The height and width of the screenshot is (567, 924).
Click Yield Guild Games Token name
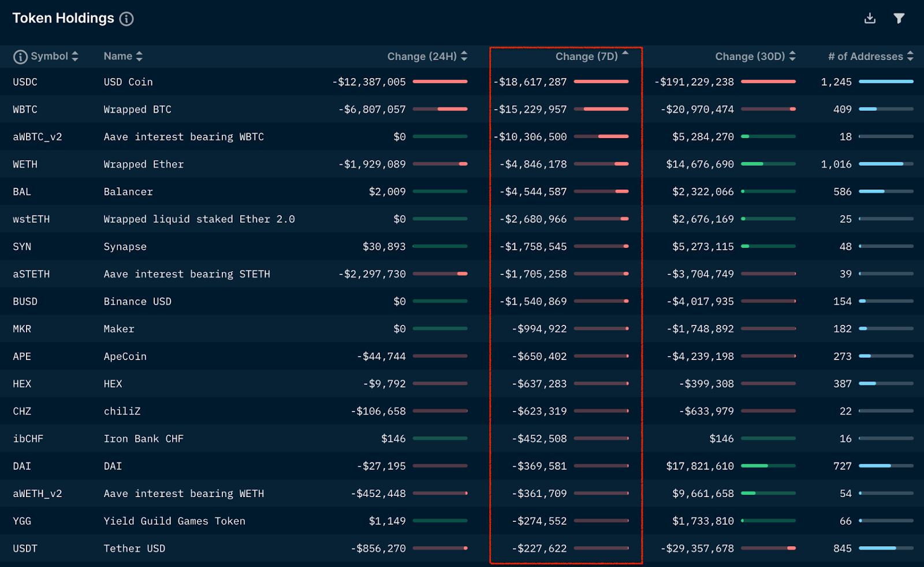click(174, 521)
